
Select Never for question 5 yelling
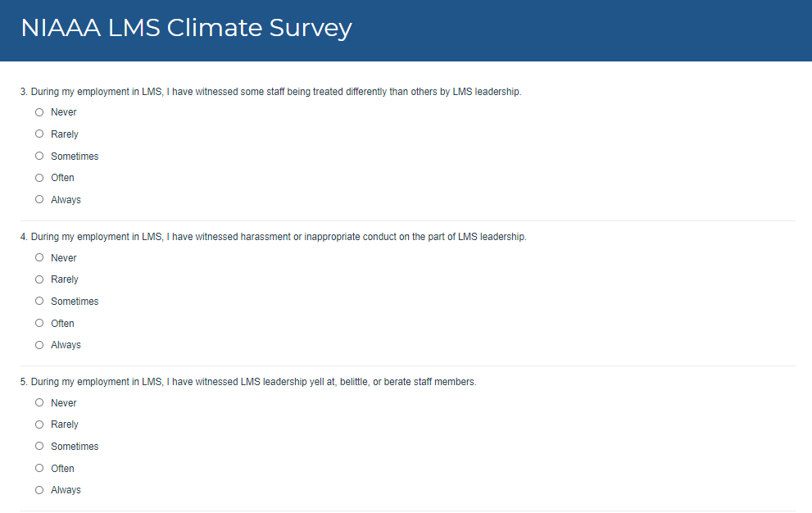click(39, 402)
